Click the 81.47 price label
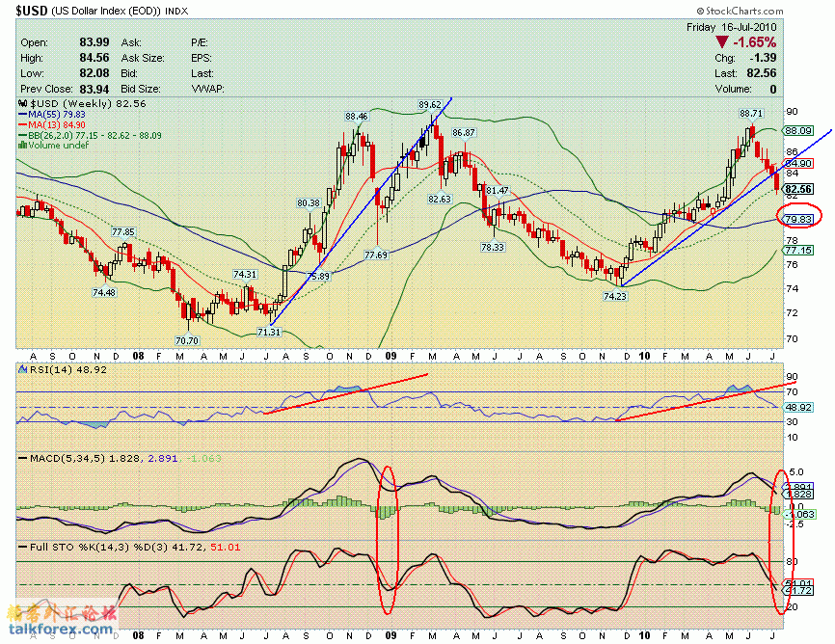 (x=498, y=190)
